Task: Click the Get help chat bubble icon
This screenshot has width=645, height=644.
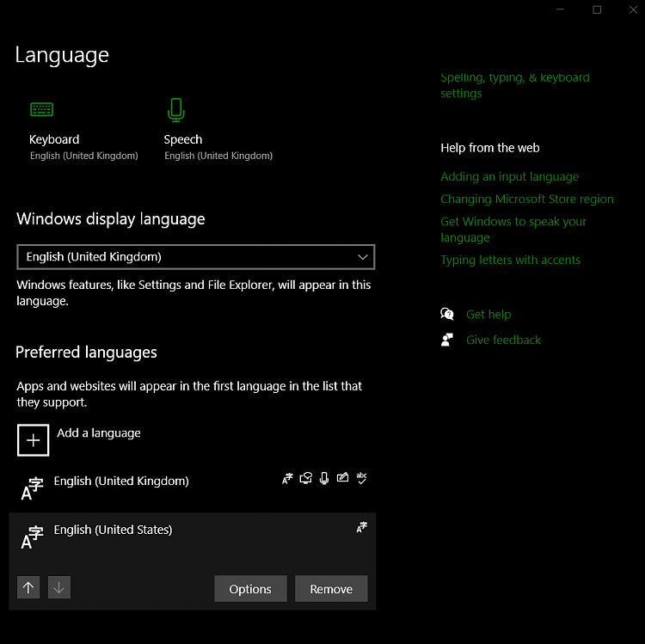Action: click(447, 314)
